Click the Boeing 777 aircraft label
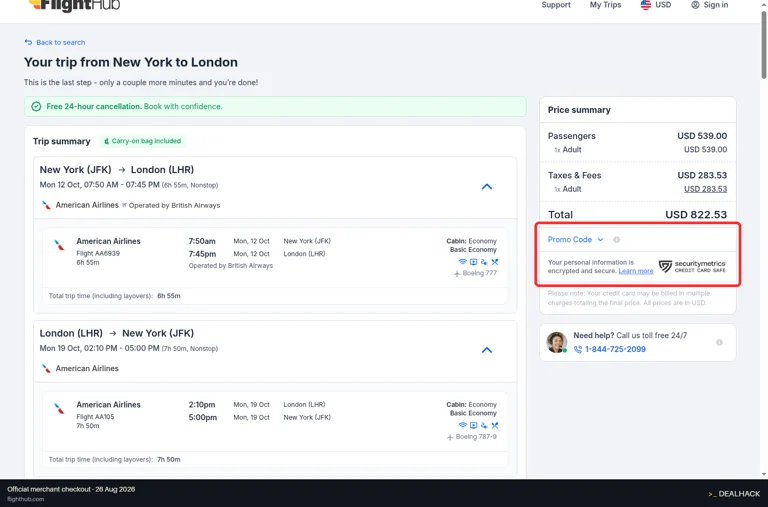 pyautogui.click(x=480, y=273)
